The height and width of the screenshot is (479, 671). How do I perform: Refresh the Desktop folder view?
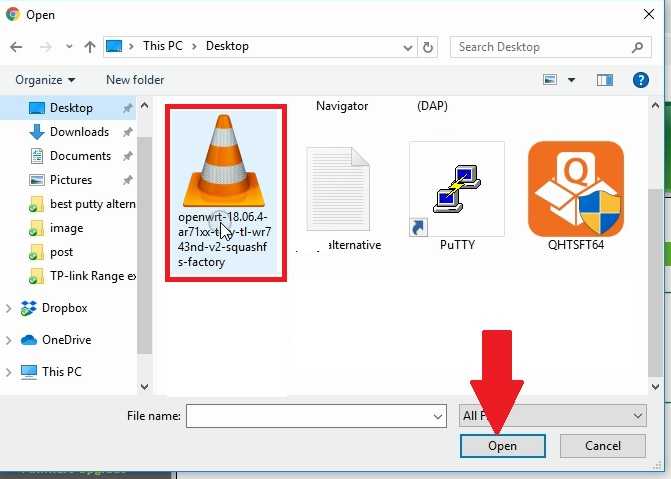(x=428, y=47)
